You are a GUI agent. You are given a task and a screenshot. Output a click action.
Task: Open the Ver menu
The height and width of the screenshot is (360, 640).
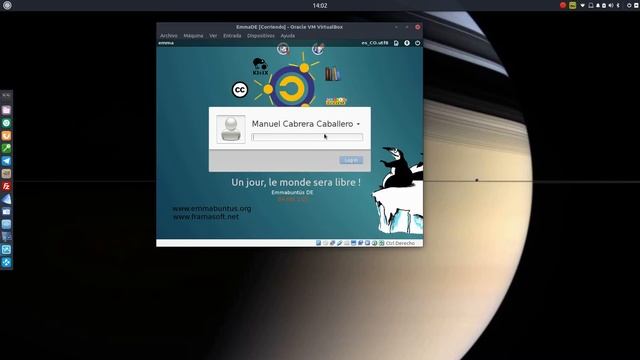click(213, 36)
